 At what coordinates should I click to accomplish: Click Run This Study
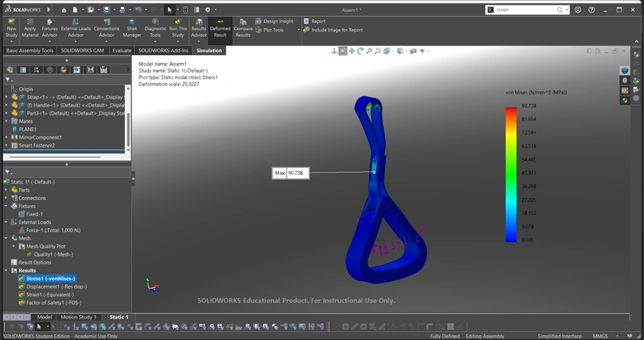coord(178,28)
